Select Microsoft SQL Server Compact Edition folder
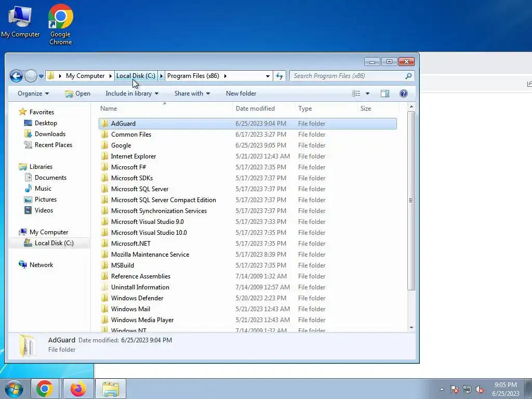The image size is (532, 399). [x=164, y=200]
